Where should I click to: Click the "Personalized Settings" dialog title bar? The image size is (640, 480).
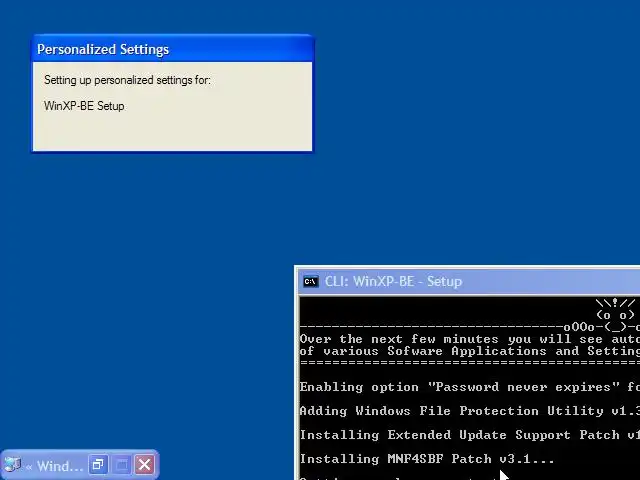coord(173,49)
